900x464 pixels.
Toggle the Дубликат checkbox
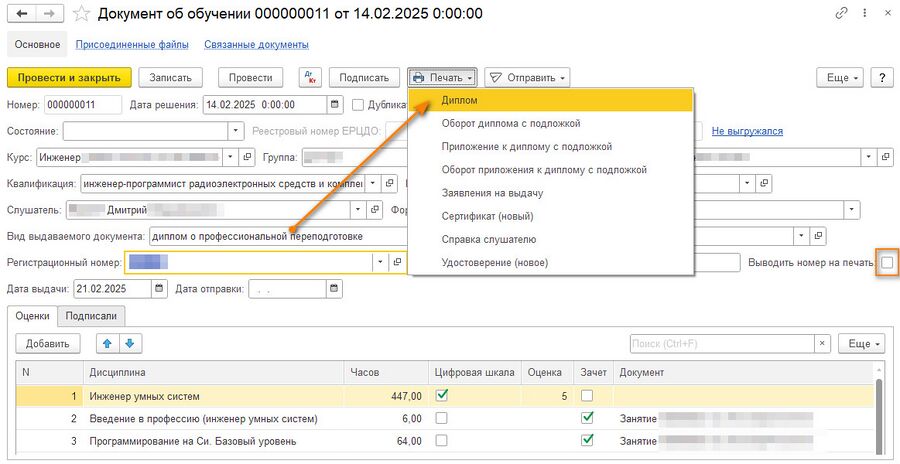click(x=358, y=105)
